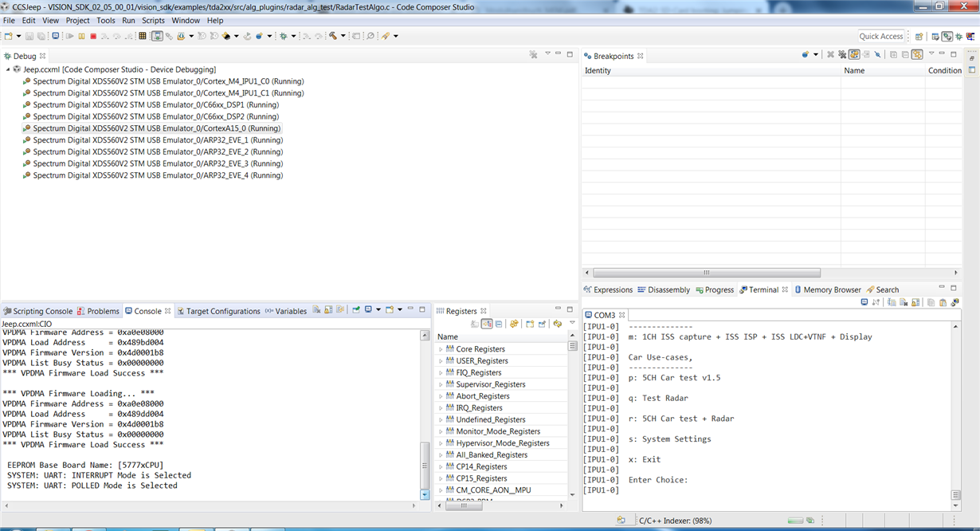The height and width of the screenshot is (531, 980).
Task: Click the Name column header in Registers
Action: click(x=501, y=336)
